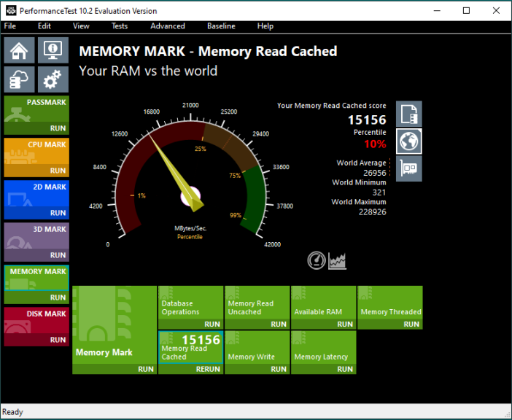Open the Edit menu
The width and height of the screenshot is (512, 420).
click(44, 26)
